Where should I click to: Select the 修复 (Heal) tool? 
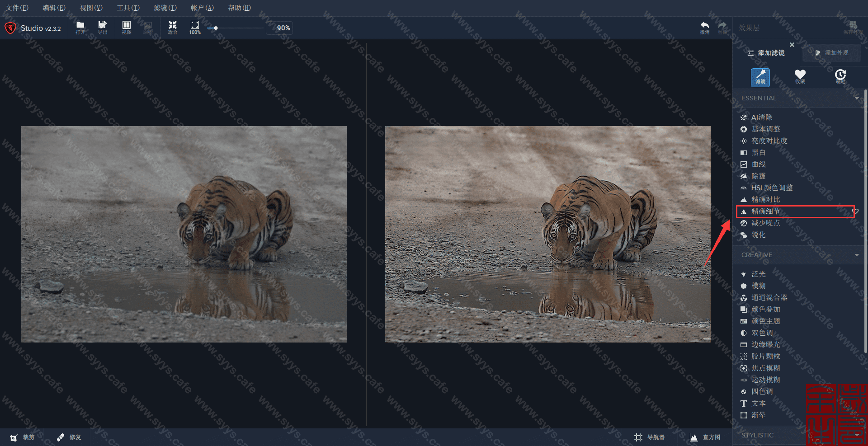pos(69,437)
